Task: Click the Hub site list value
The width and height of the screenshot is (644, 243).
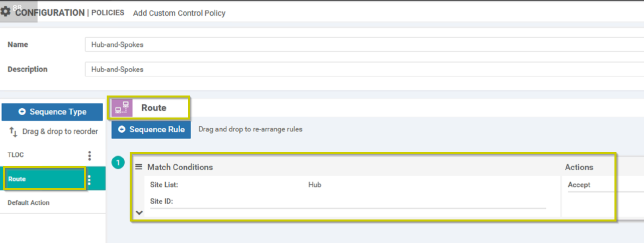Action: (x=314, y=185)
